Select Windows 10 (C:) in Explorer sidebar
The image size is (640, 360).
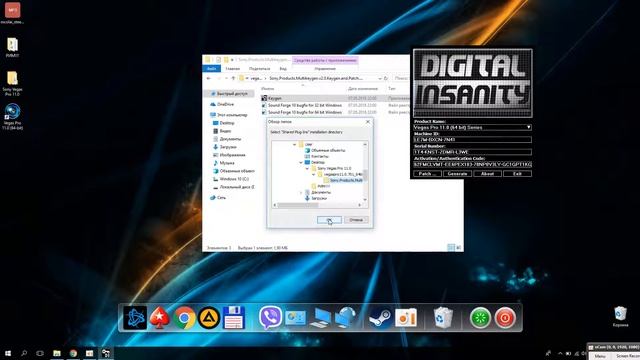(234, 179)
